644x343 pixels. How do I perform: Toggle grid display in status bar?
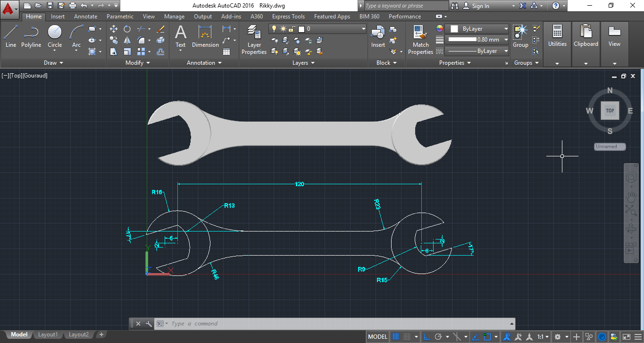pos(396,337)
